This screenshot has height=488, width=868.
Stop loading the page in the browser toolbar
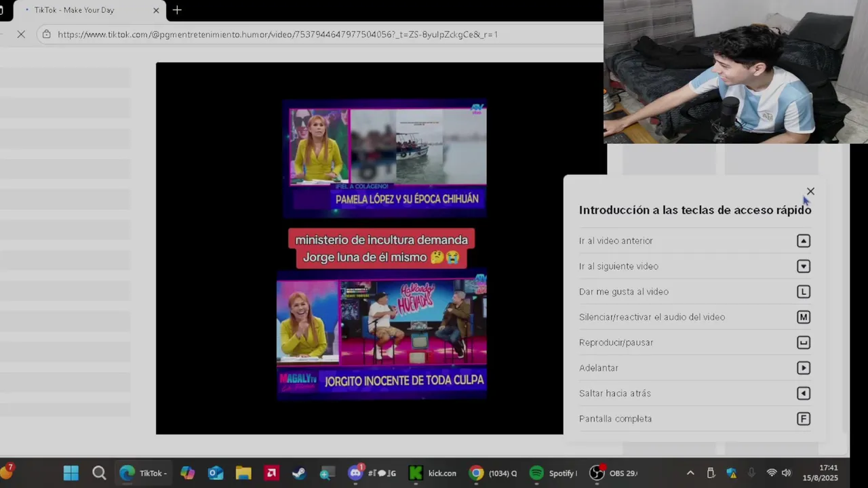[x=21, y=34]
